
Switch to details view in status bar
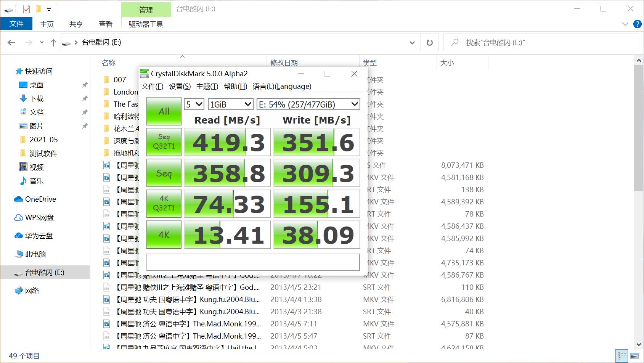coord(622,356)
